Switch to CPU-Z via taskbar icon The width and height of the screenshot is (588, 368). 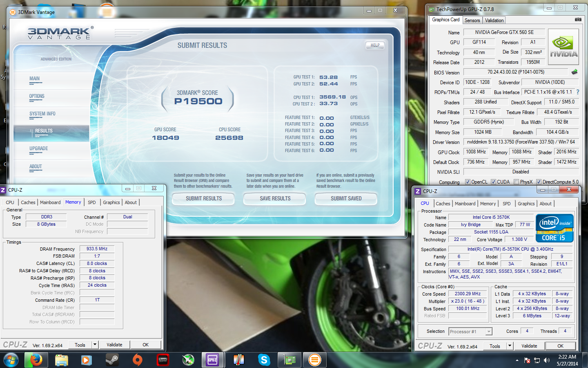click(213, 360)
